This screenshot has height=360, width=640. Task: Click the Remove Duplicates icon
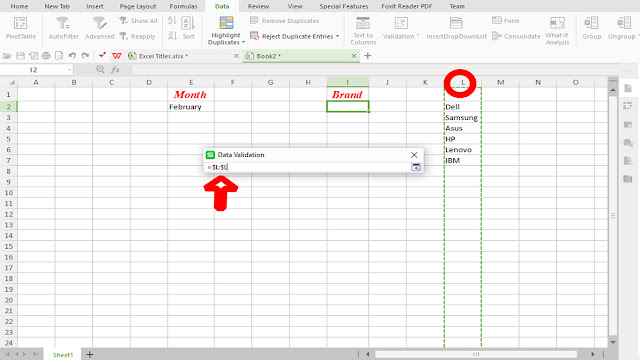click(254, 20)
